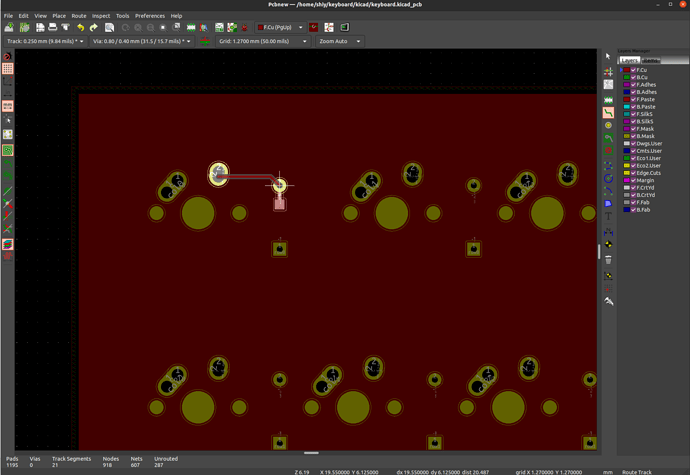This screenshot has height=475, width=690.
Task: Open the Grid size dropdown
Action: [x=263, y=41]
